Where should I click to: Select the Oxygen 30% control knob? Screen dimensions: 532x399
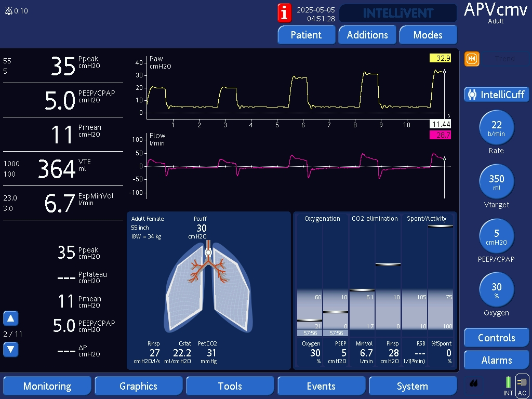497,290
